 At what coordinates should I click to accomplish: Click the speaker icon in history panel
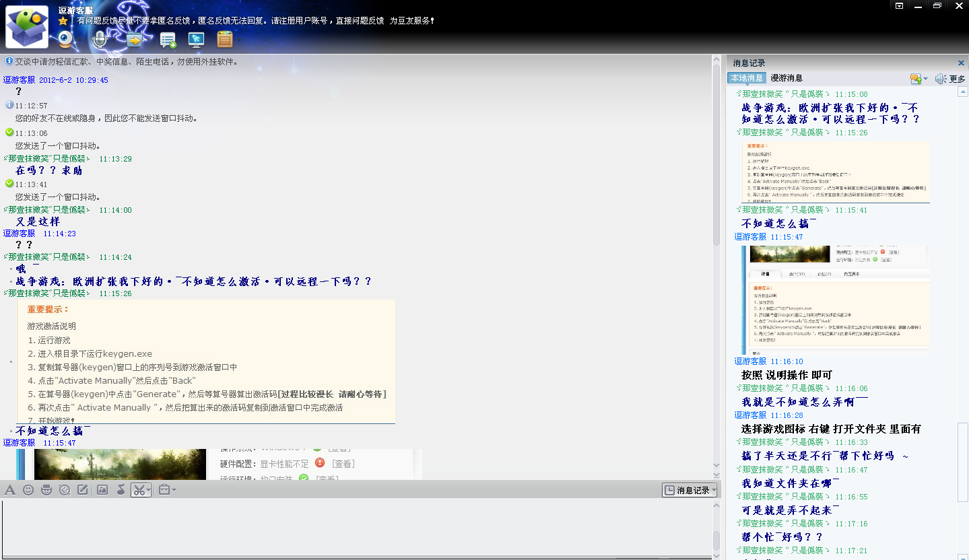(x=941, y=79)
